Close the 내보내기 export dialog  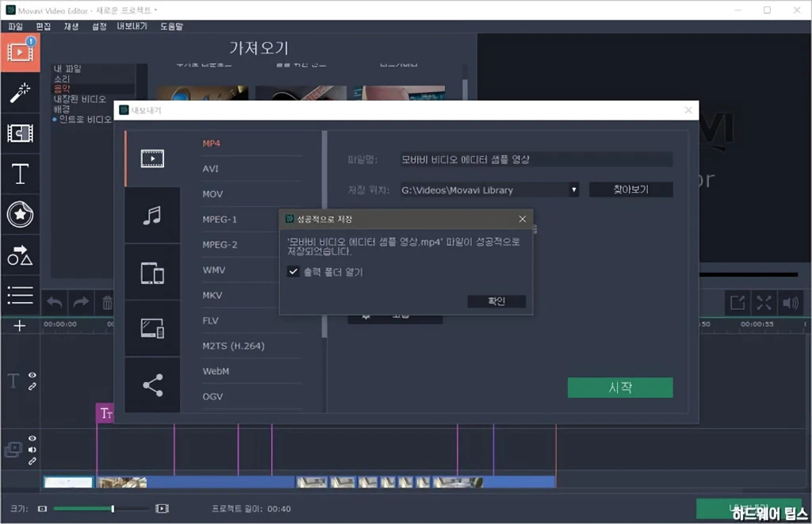pyautogui.click(x=688, y=110)
